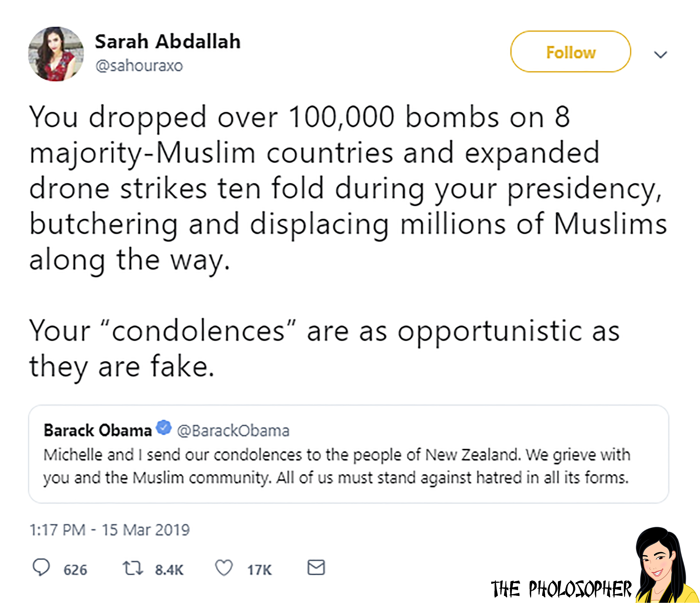Click the @sahouraxo handle
Image resolution: width=700 pixels, height=603 pixels.
tap(139, 66)
